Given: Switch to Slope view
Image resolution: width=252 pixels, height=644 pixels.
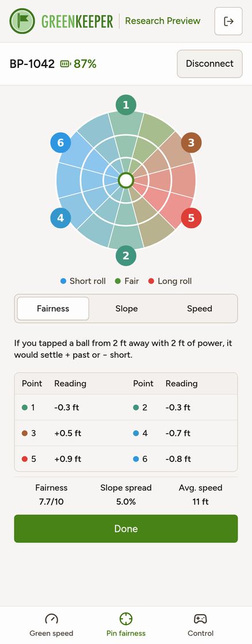Looking at the screenshot, I should pos(126,308).
